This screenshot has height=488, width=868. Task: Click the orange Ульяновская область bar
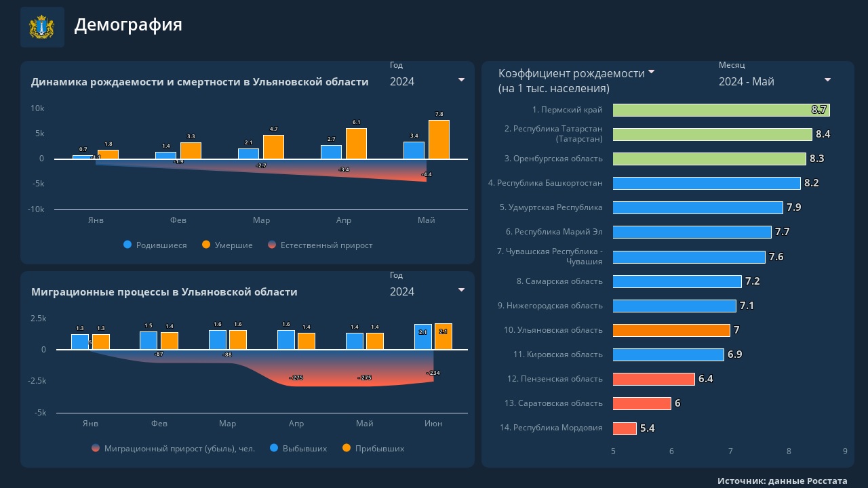671,330
